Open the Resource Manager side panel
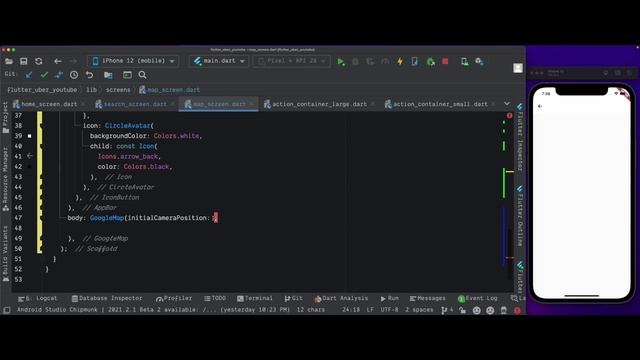640x360 pixels. pyautogui.click(x=5, y=180)
